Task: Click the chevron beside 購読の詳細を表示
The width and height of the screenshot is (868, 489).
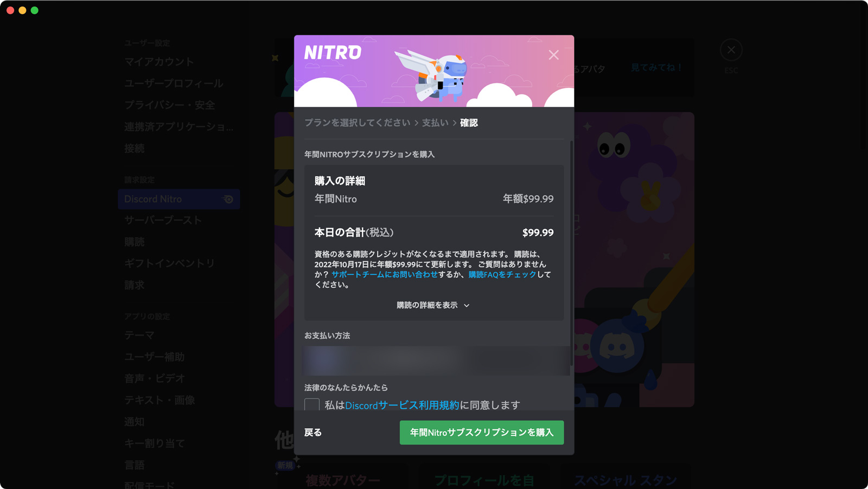Action: point(467,306)
